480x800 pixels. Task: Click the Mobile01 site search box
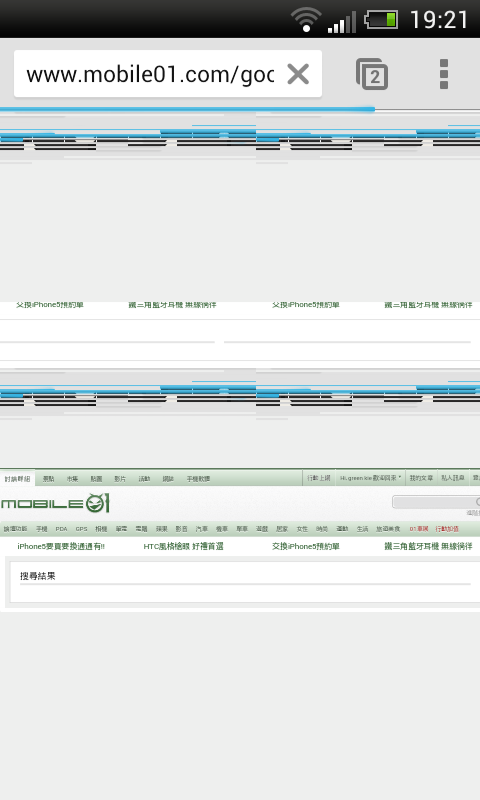pyautogui.click(x=436, y=502)
